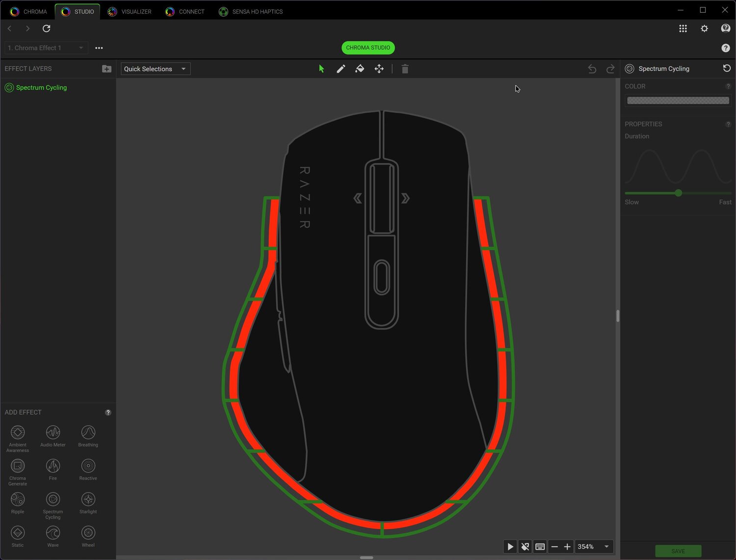This screenshot has height=560, width=736.
Task: Open the effect options ellipsis menu
Action: (99, 48)
